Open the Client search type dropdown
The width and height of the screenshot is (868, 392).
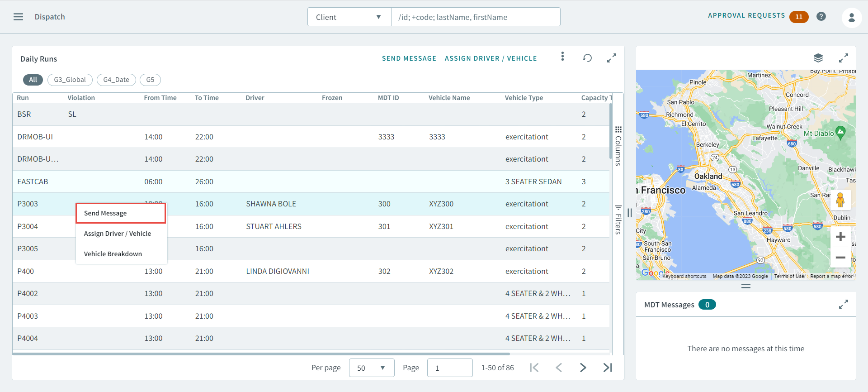click(349, 17)
